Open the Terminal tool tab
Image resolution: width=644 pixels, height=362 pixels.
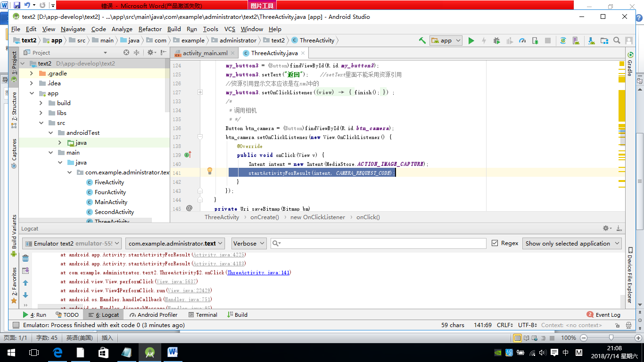point(203,314)
